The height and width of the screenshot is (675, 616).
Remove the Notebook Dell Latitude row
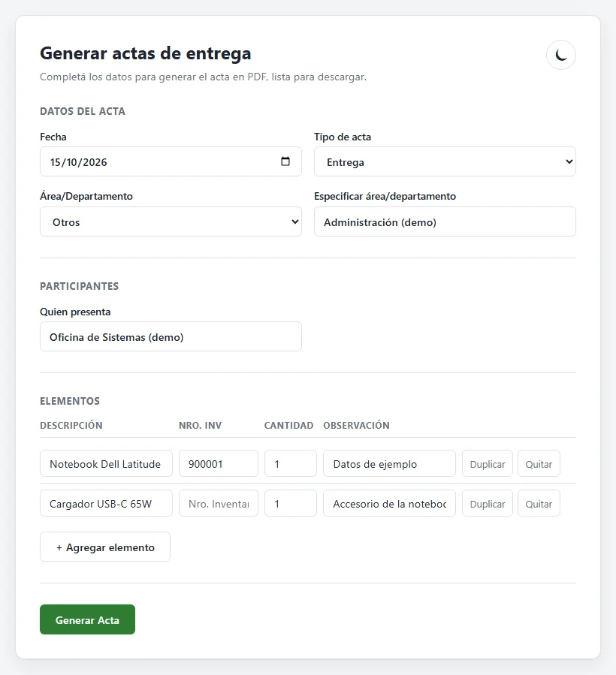coord(539,463)
